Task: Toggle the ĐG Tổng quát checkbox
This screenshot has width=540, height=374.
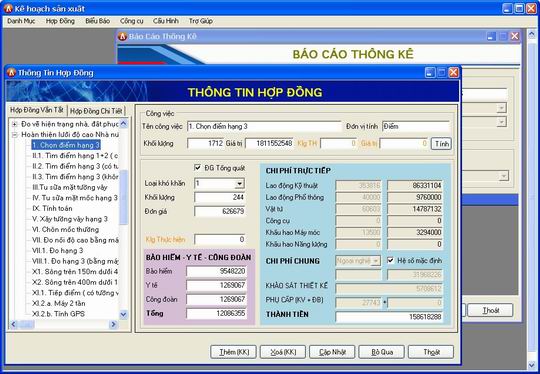Action: click(197, 168)
